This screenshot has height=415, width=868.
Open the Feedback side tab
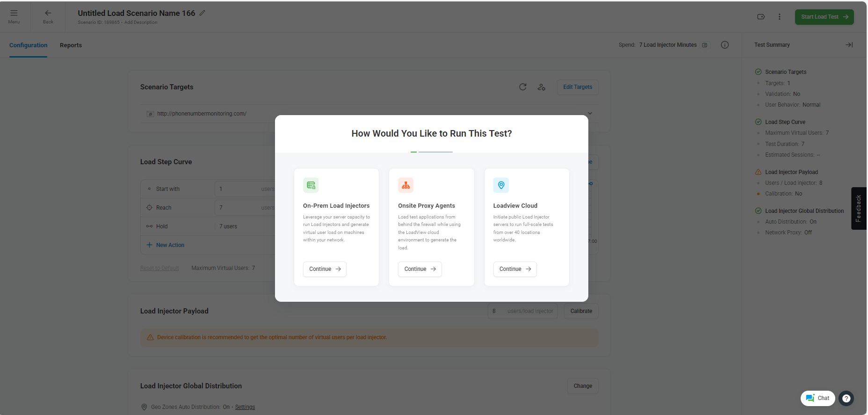859,208
